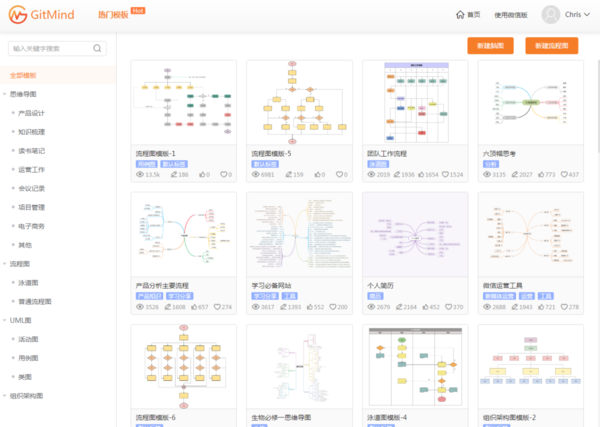Viewport: 600px width, 427px height.
Task: Open the 流程图模板-6 thumbnail
Action: click(x=184, y=367)
